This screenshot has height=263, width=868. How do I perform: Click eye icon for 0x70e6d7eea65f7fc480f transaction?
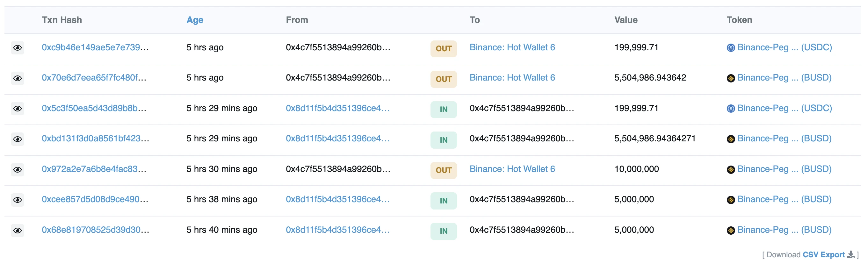[18, 78]
